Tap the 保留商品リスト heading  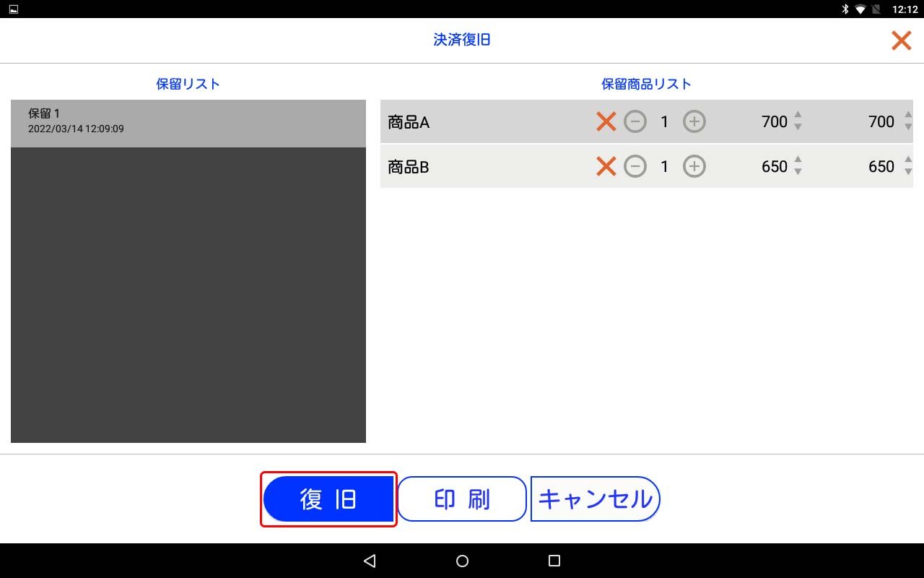[x=647, y=84]
